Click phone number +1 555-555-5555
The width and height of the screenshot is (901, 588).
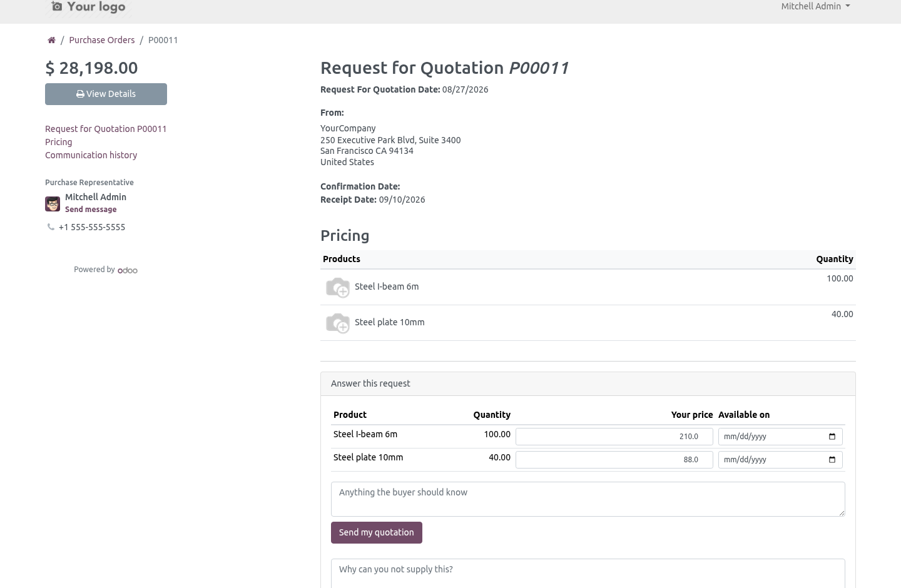point(92,227)
